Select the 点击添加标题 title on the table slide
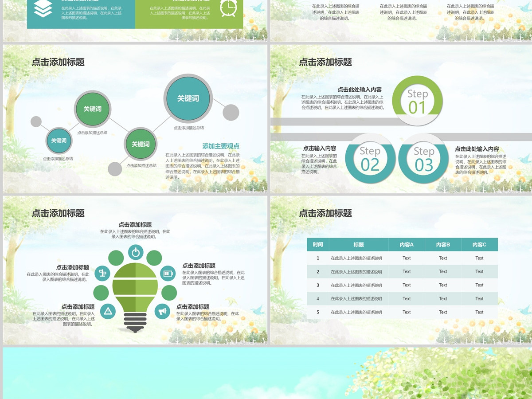The width and height of the screenshot is (532, 399). 325,213
